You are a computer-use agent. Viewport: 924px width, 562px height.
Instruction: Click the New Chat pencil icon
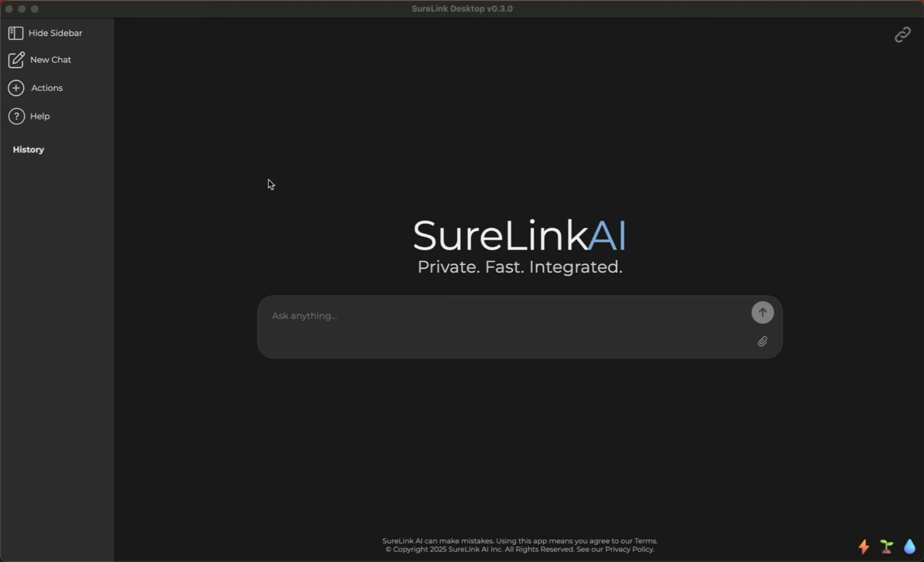pos(16,60)
